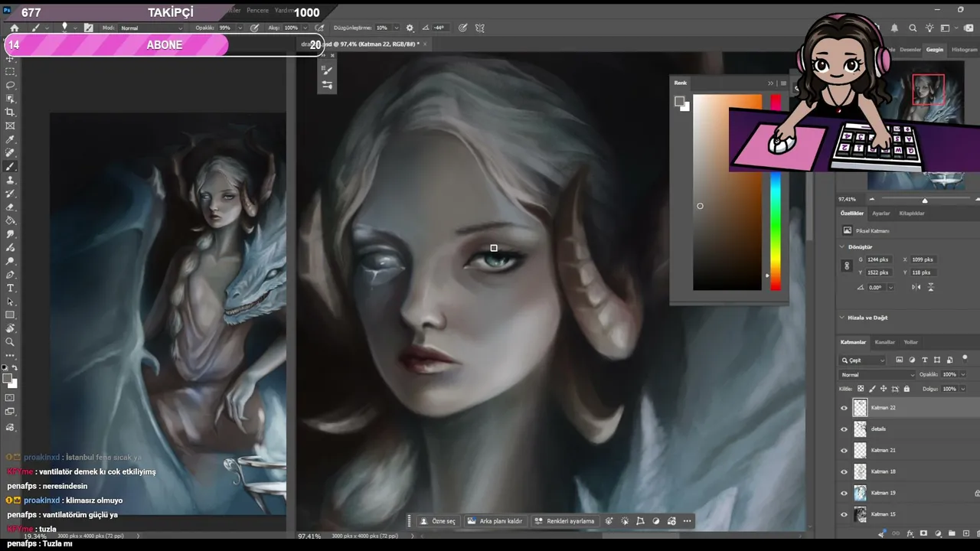980x551 pixels.
Task: Switch to the Kanallar tab
Action: point(885,342)
